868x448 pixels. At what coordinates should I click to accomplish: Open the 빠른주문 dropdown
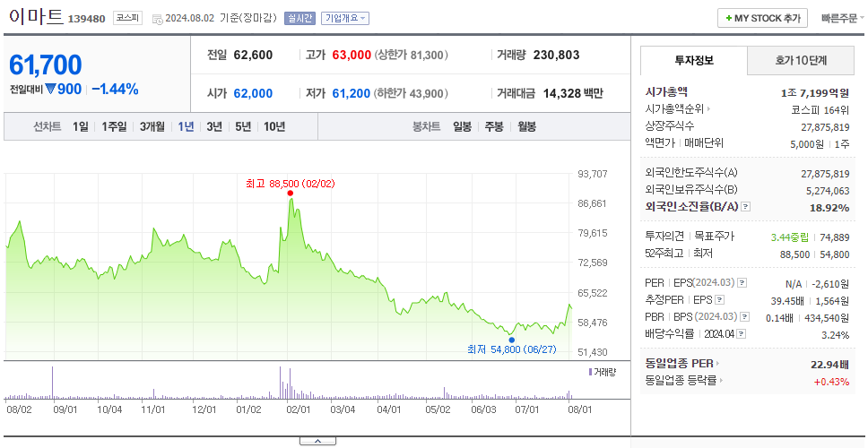tap(844, 18)
